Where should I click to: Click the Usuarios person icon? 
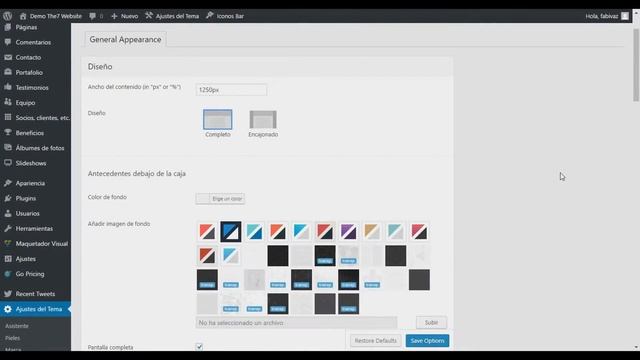8,213
